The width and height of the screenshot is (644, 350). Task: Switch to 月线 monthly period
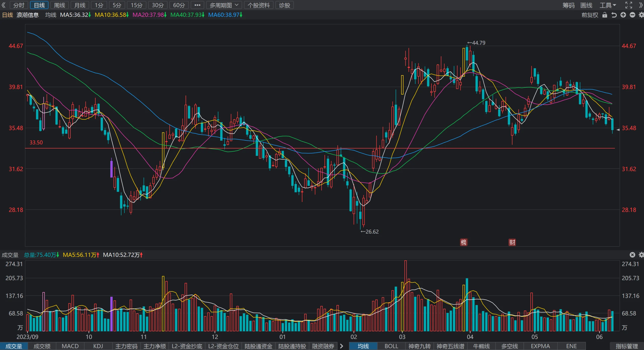80,5
